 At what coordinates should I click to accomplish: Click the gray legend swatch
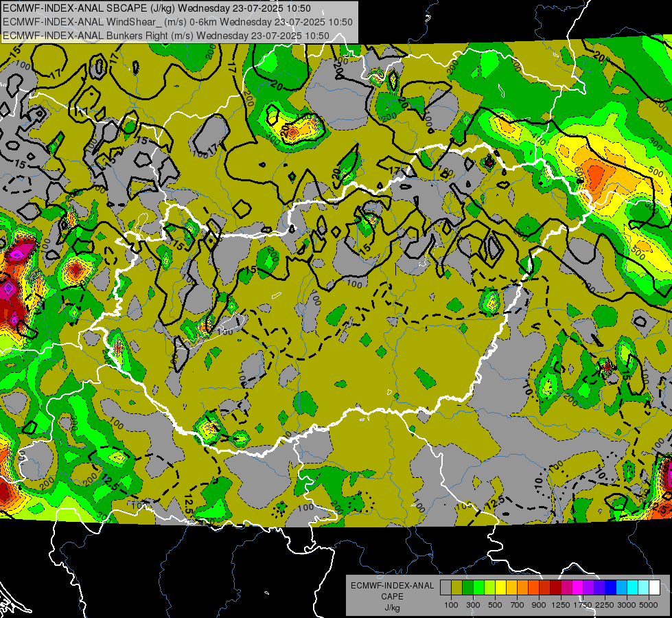[x=445, y=588]
